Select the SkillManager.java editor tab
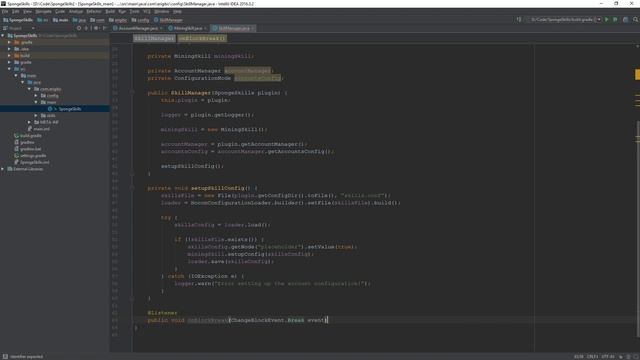 tap(233, 28)
